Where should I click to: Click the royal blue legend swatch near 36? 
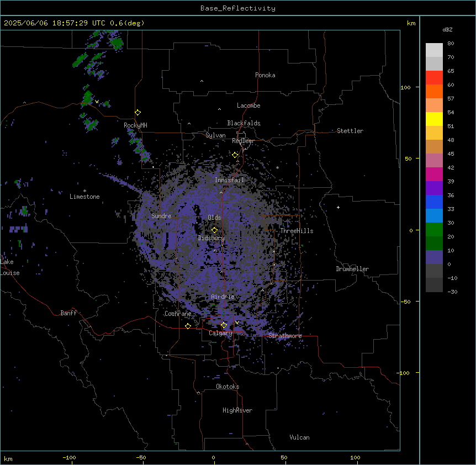(434, 202)
